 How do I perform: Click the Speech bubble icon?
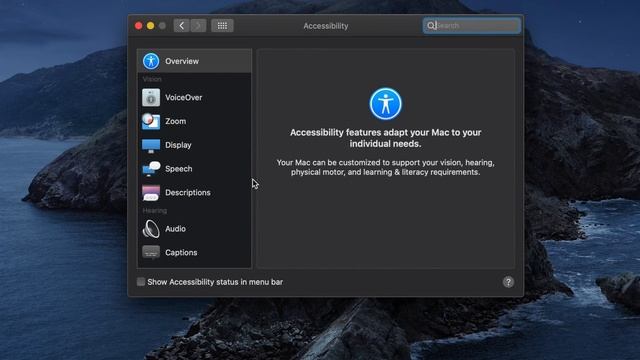(x=151, y=169)
